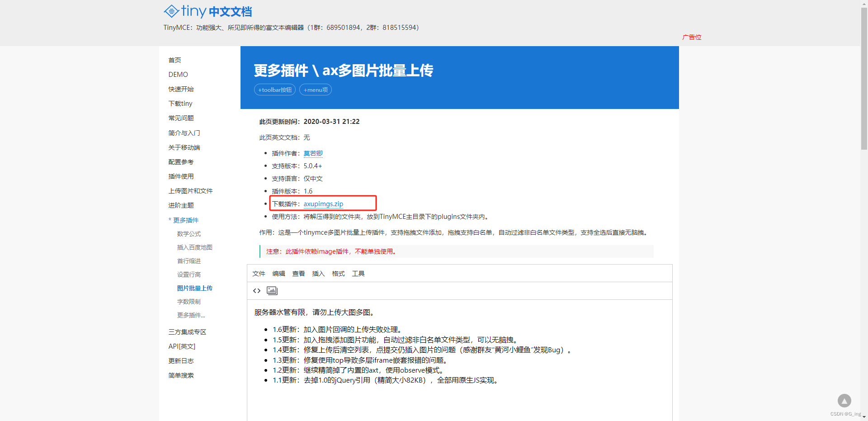This screenshot has height=421, width=868.
Task: Open 简介与入门 in sidebar
Action: point(184,133)
